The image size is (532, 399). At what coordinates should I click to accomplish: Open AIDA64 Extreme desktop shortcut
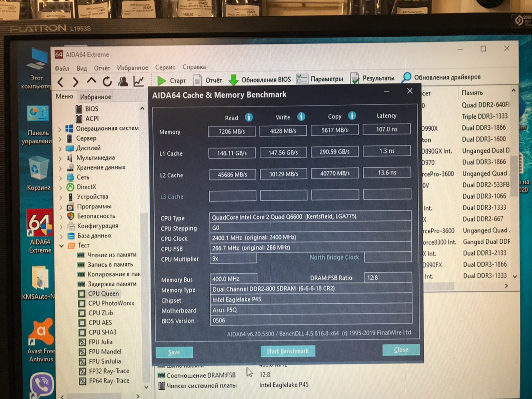(40, 232)
